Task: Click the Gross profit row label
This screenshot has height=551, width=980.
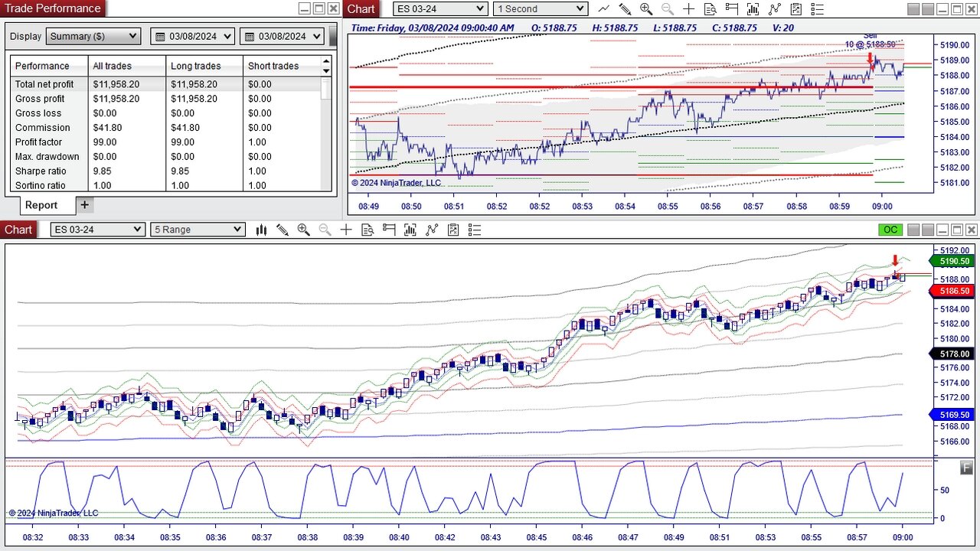Action: 40,99
